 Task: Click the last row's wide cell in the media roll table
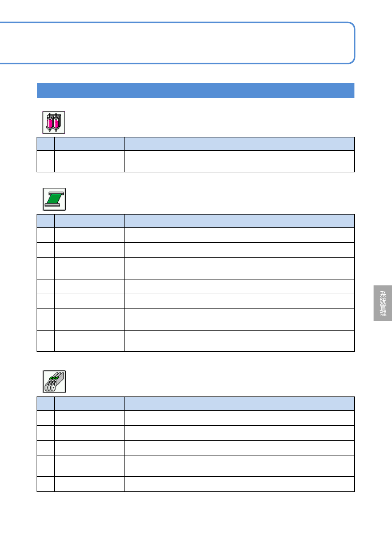(x=239, y=341)
